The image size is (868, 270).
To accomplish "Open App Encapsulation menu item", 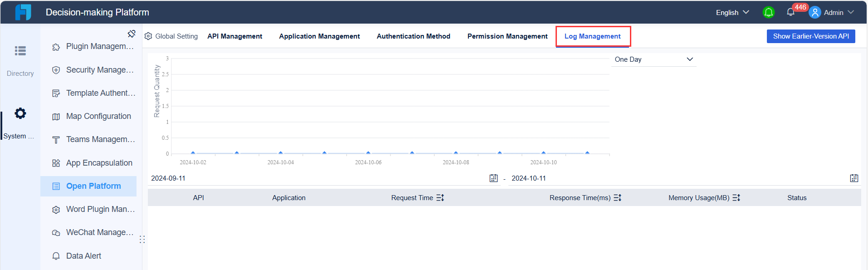I will click(x=88, y=163).
